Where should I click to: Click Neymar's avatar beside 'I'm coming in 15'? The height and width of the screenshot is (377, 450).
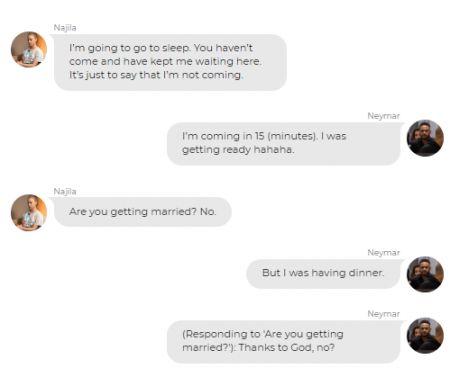(425, 138)
